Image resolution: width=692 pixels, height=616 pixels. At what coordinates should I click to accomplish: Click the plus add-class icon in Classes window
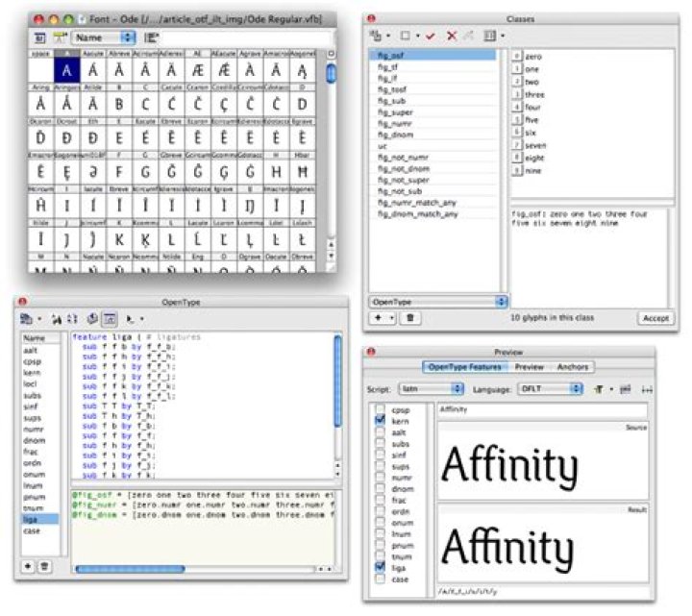click(378, 318)
